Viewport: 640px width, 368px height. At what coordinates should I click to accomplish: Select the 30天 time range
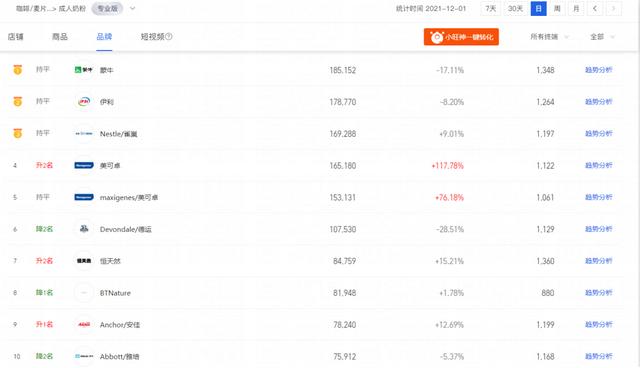click(x=515, y=9)
